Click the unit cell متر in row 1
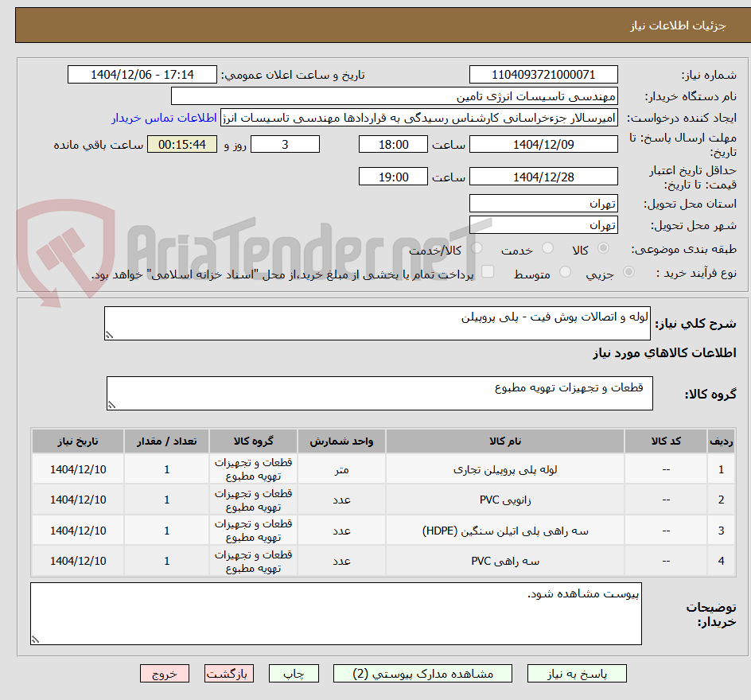751x700 pixels. pyautogui.click(x=341, y=469)
